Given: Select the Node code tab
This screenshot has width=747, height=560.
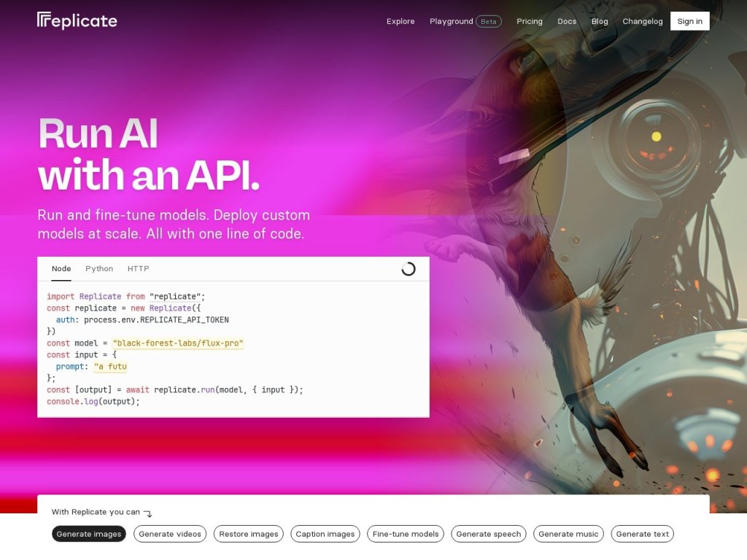Looking at the screenshot, I should [x=61, y=268].
